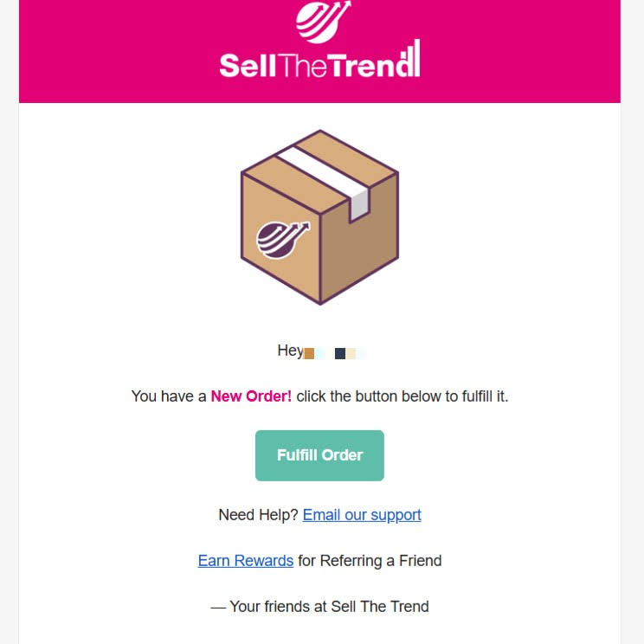Click the blurred recipient name after Hey
644x644 pixels.
[335, 353]
